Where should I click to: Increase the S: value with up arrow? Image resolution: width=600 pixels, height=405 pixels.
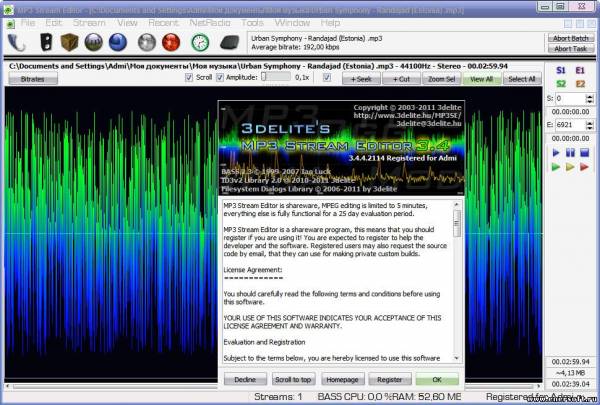click(x=589, y=96)
